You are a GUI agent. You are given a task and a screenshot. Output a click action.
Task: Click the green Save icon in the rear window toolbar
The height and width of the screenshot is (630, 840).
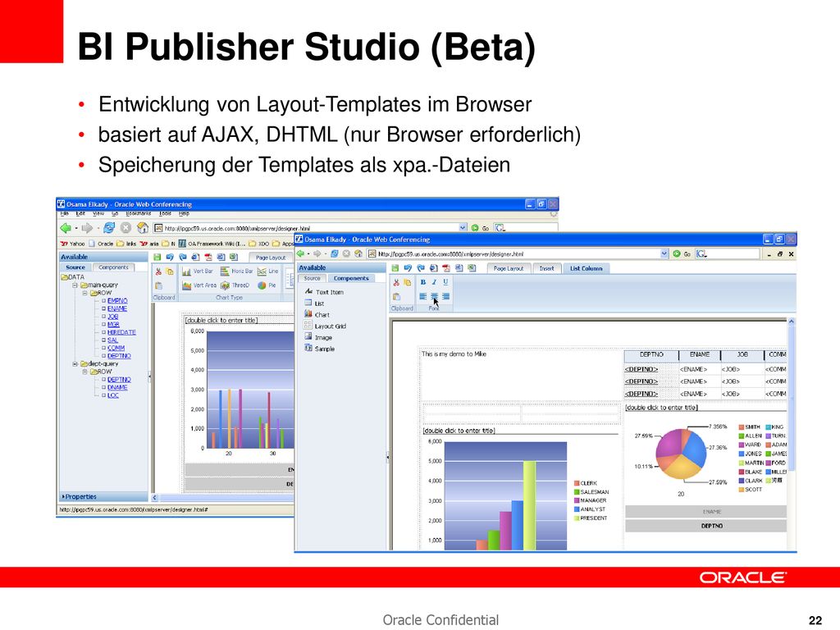coord(157,258)
